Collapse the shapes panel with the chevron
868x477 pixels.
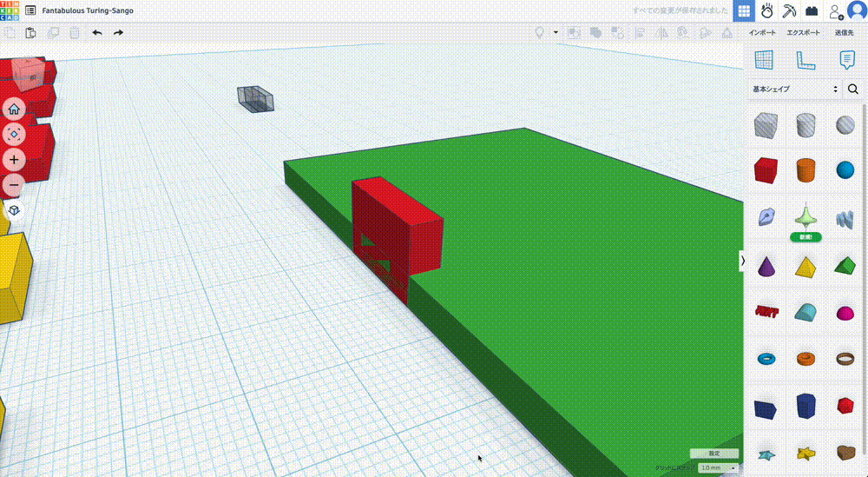[743, 260]
